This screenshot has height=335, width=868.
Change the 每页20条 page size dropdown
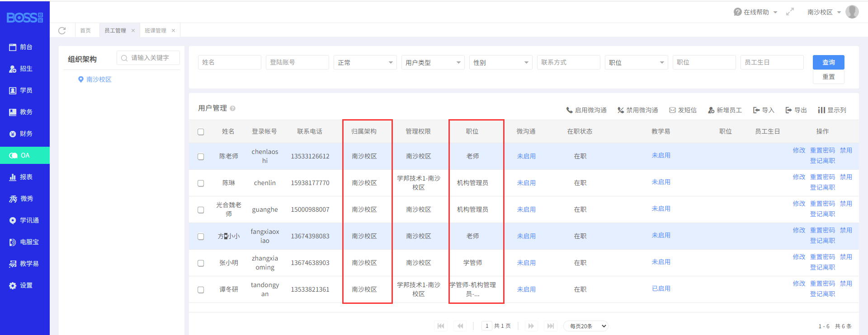(586, 326)
